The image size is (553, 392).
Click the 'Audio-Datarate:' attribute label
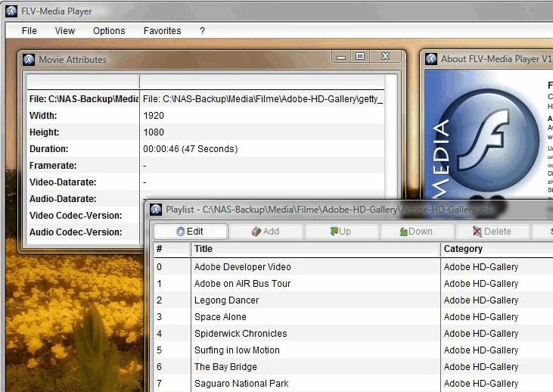coord(63,198)
